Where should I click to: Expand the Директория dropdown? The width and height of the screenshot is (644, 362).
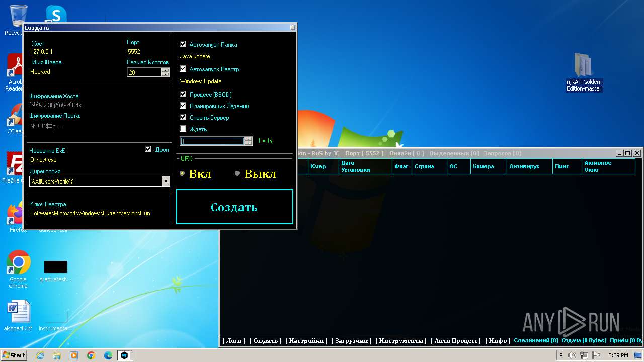[166, 182]
